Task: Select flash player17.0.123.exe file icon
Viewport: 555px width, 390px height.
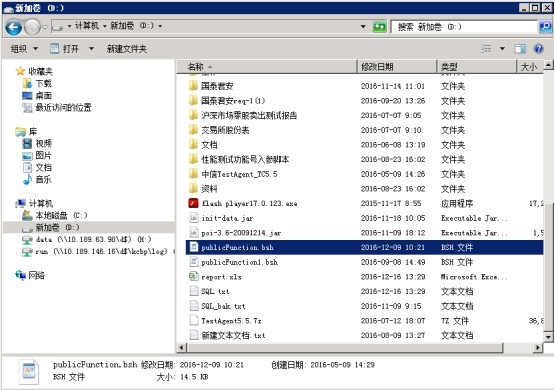Action: (x=193, y=203)
